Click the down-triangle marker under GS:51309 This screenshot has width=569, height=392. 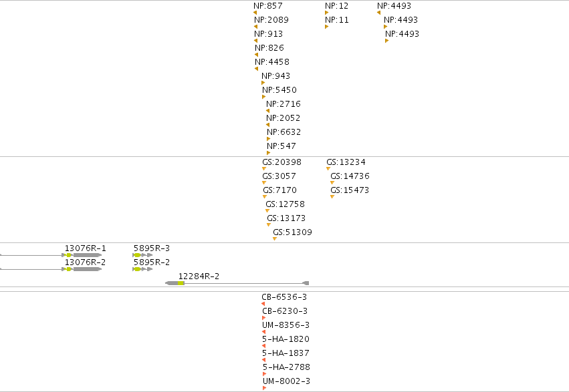tap(275, 239)
